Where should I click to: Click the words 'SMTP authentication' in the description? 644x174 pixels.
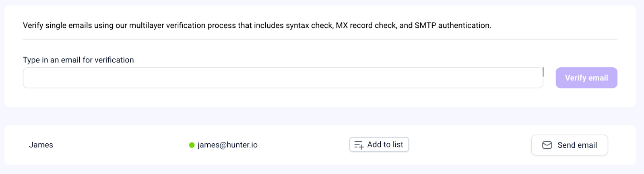pos(452,25)
